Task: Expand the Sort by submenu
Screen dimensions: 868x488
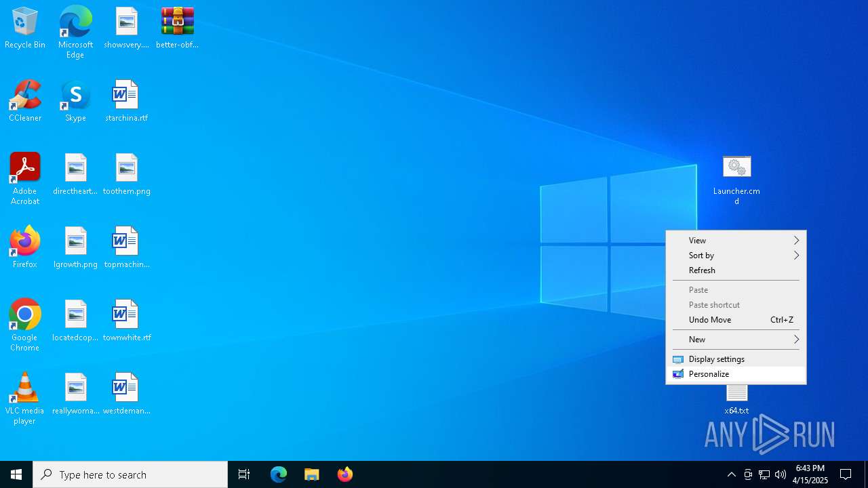Action: point(736,256)
